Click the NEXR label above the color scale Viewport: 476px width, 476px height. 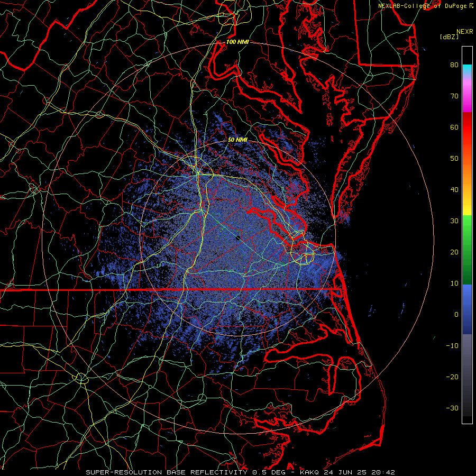464,32
